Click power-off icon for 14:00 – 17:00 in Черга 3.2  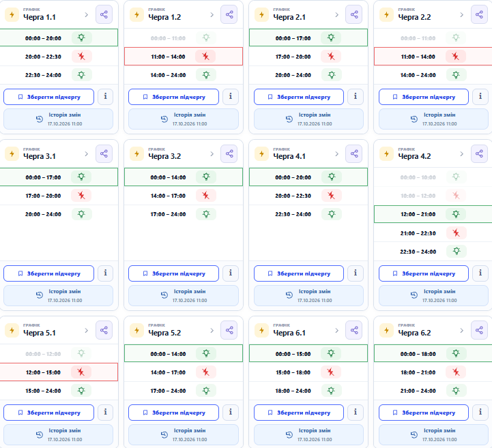[206, 195]
